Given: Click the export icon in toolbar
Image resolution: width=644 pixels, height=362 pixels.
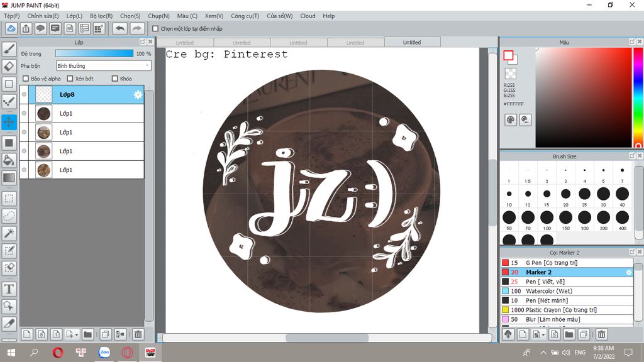Looking at the screenshot, I should [26, 28].
